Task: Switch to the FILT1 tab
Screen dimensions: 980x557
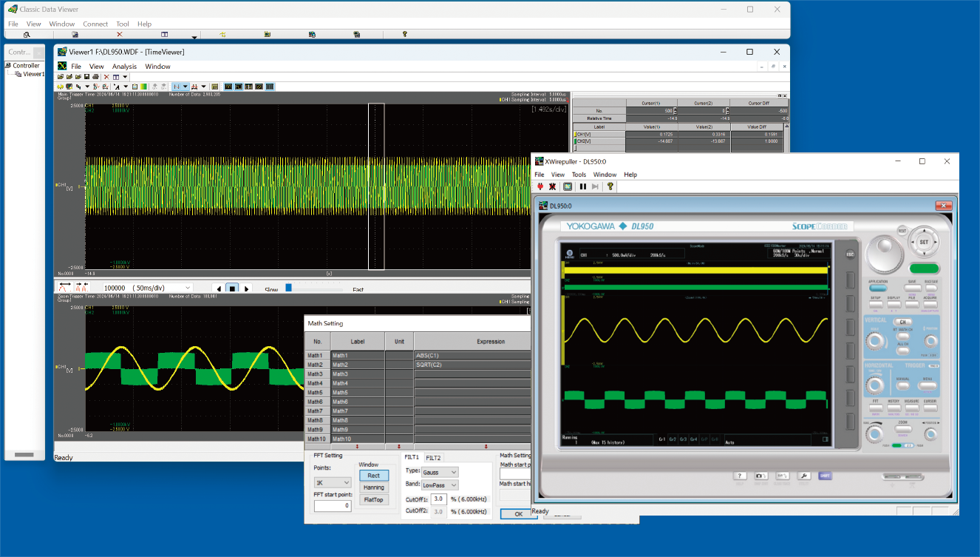Action: (x=411, y=458)
